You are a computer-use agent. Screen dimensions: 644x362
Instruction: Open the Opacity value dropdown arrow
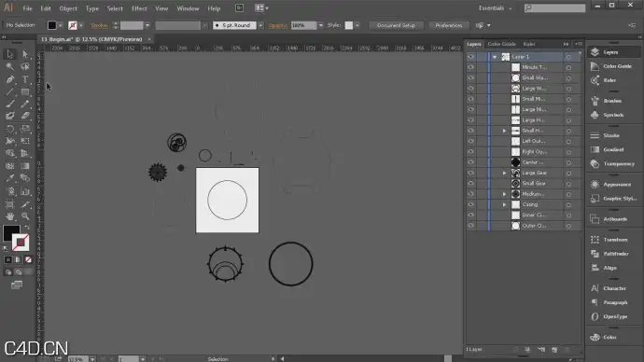pyautogui.click(x=320, y=25)
